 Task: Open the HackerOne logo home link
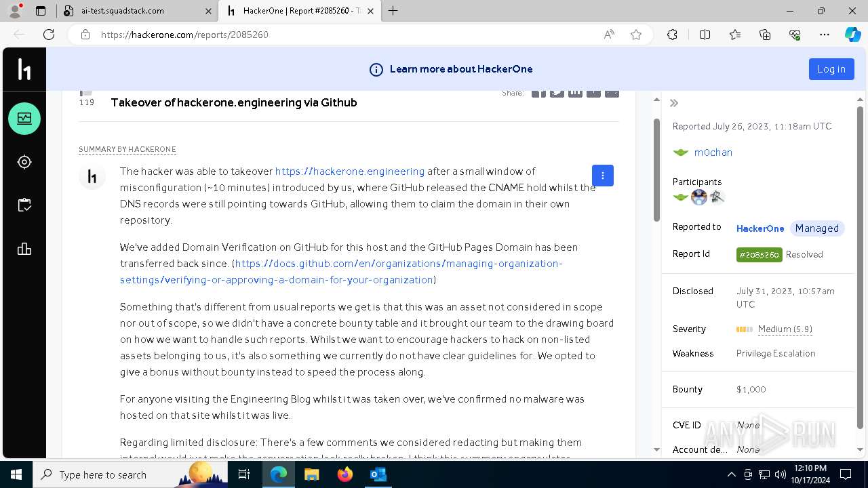coord(24,69)
